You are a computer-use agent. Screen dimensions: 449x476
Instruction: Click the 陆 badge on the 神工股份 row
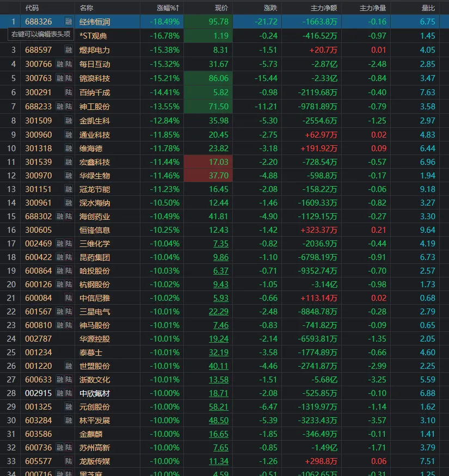pyautogui.click(x=69, y=107)
